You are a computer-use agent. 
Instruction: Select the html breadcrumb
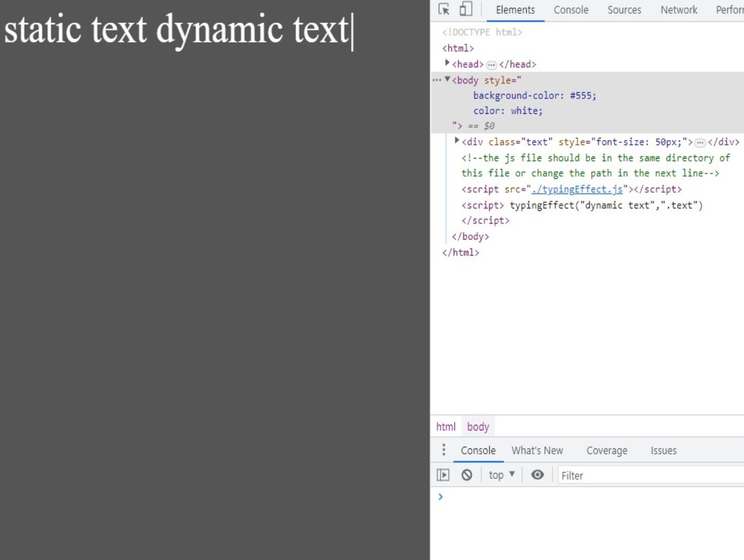pos(446,427)
